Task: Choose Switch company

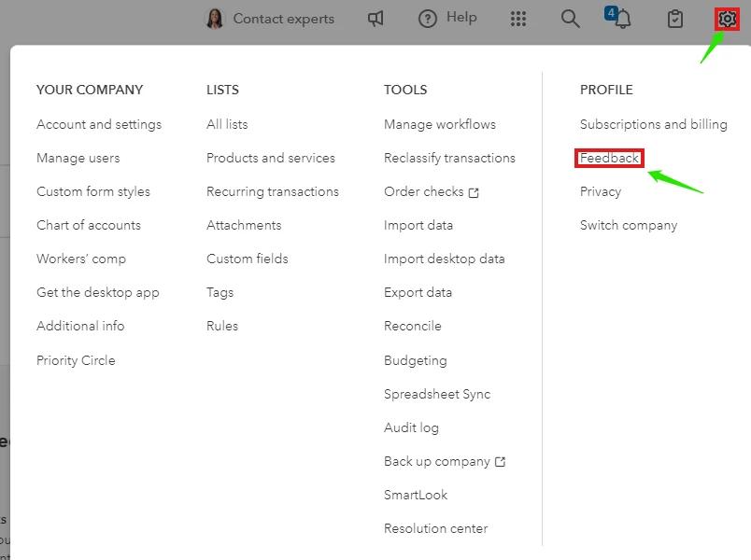Action: coord(629,225)
